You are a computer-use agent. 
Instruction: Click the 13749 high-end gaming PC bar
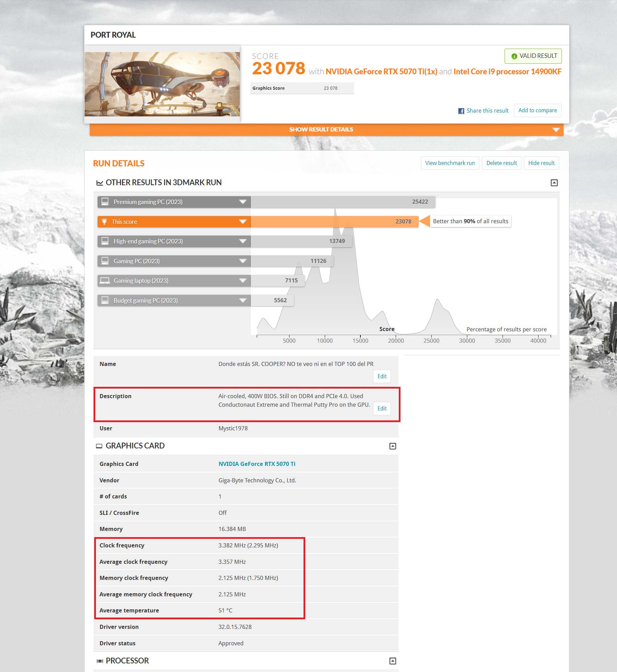coord(301,241)
